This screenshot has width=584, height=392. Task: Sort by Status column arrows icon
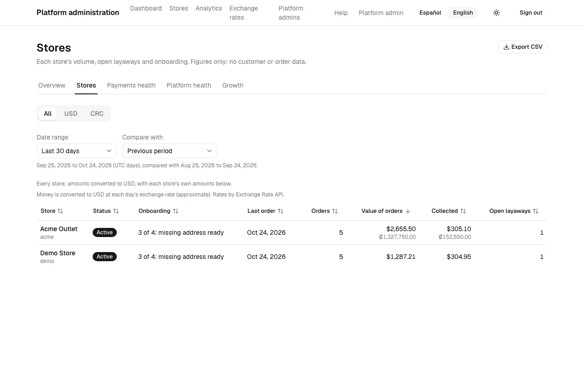click(116, 211)
